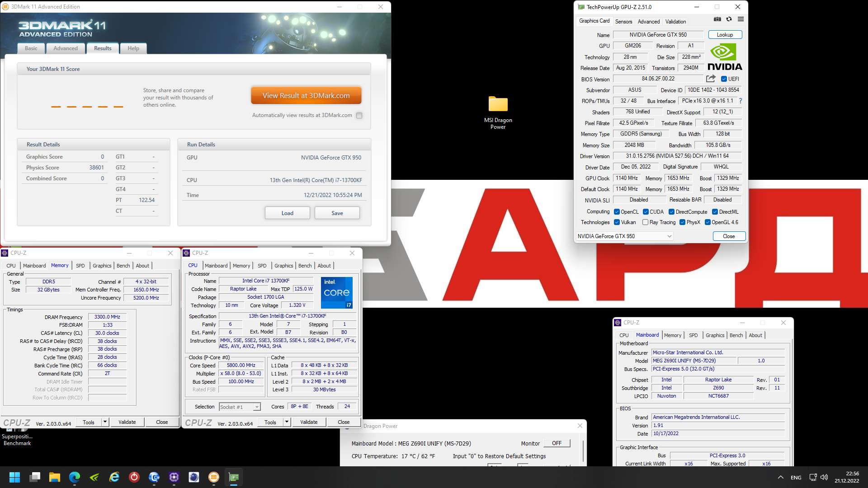Click the DRAM Frequency 3300.0 MHz value

(107, 317)
